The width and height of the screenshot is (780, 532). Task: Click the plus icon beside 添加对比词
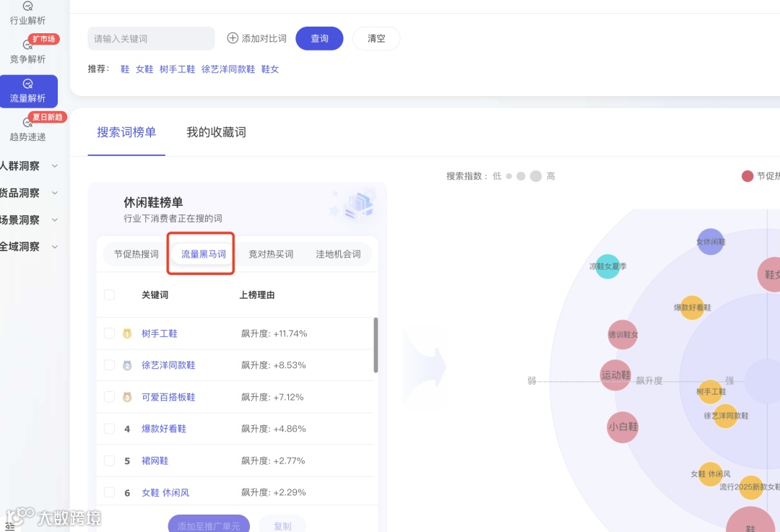[x=233, y=38]
